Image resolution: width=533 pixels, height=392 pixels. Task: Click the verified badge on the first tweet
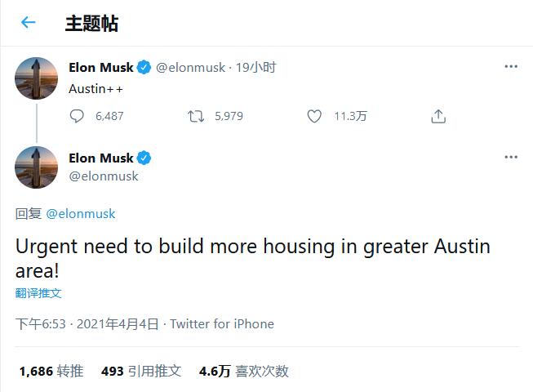click(144, 68)
